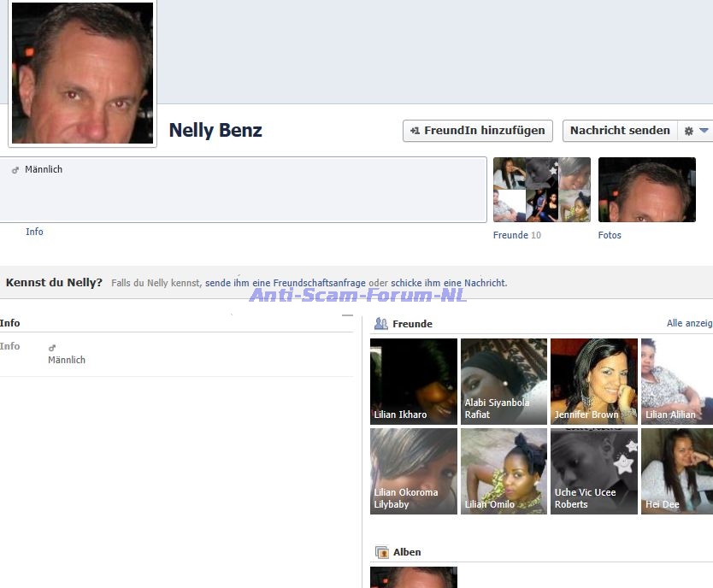Click the Info link under the gender box

34,232
